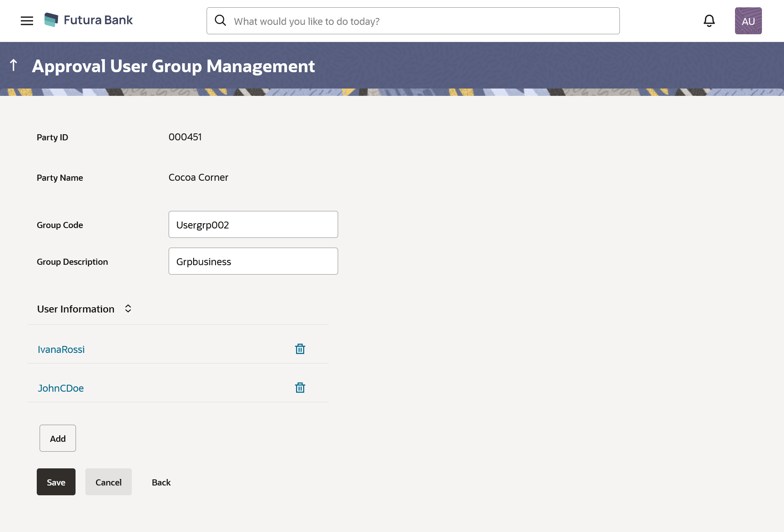This screenshot has width=784, height=532.
Task: Click into Group Description field
Action: tap(253, 262)
